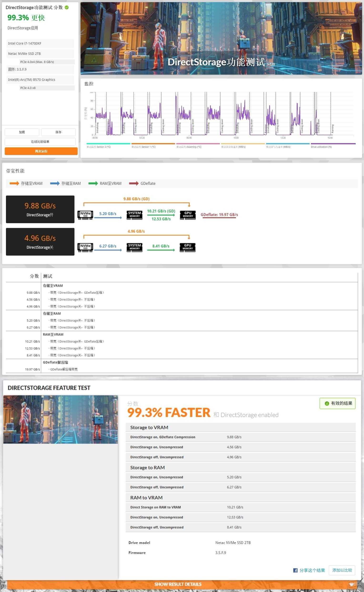Click the orange 存储至VRAM legend arrow
Viewport: 364px width, 592px height.
(x=14, y=183)
